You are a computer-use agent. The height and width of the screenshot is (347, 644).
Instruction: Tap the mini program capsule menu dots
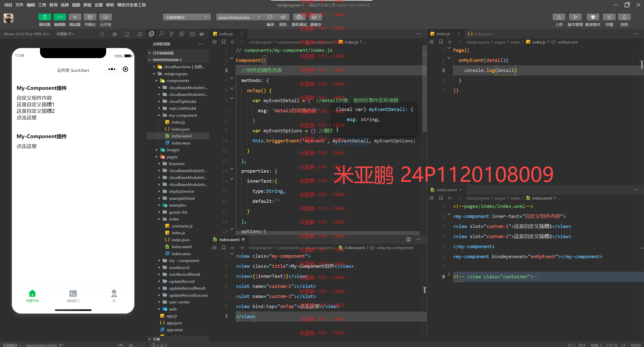[112, 69]
